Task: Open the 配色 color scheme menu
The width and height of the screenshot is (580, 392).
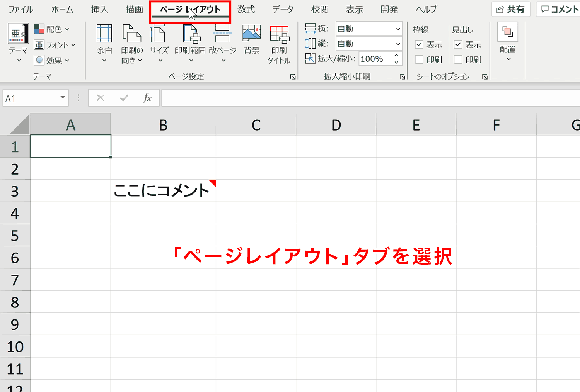Action: [x=52, y=29]
